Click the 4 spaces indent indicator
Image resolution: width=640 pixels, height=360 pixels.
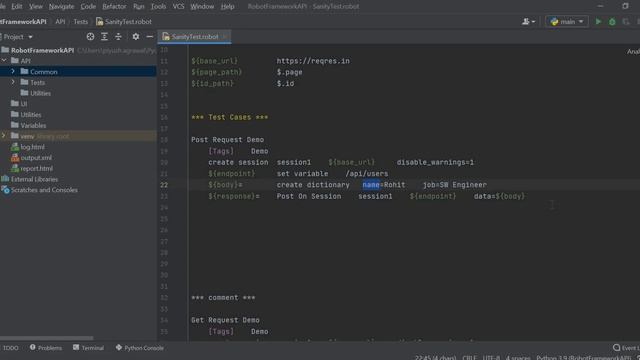(x=518, y=358)
